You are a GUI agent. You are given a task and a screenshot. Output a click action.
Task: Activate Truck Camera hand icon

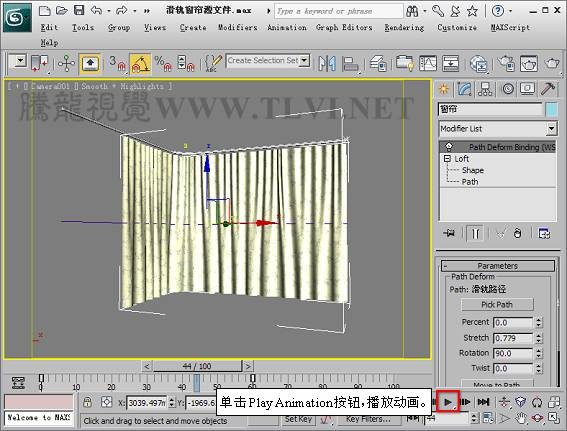(521, 418)
